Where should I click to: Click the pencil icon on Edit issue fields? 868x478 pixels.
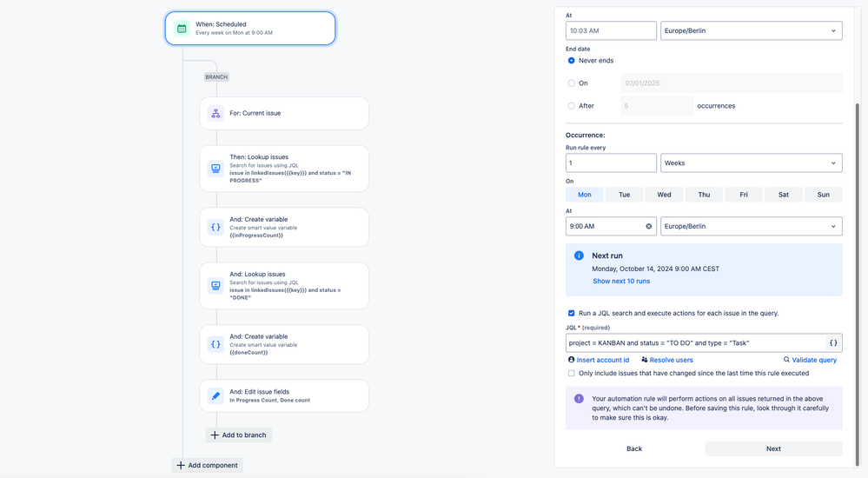(x=215, y=396)
